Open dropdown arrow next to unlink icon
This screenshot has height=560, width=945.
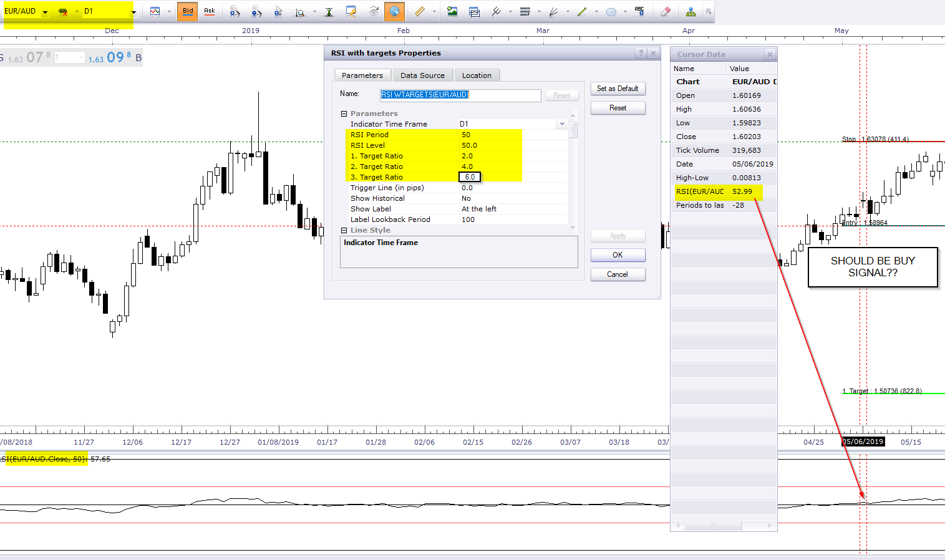77,11
